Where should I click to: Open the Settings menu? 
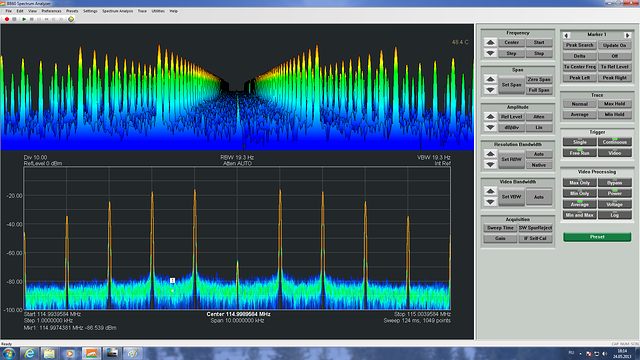[90, 11]
